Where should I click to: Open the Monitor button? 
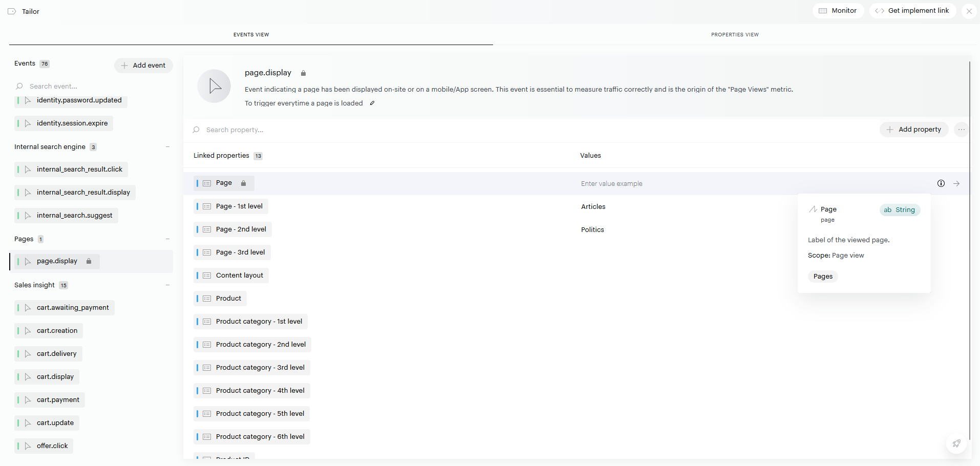pos(838,11)
